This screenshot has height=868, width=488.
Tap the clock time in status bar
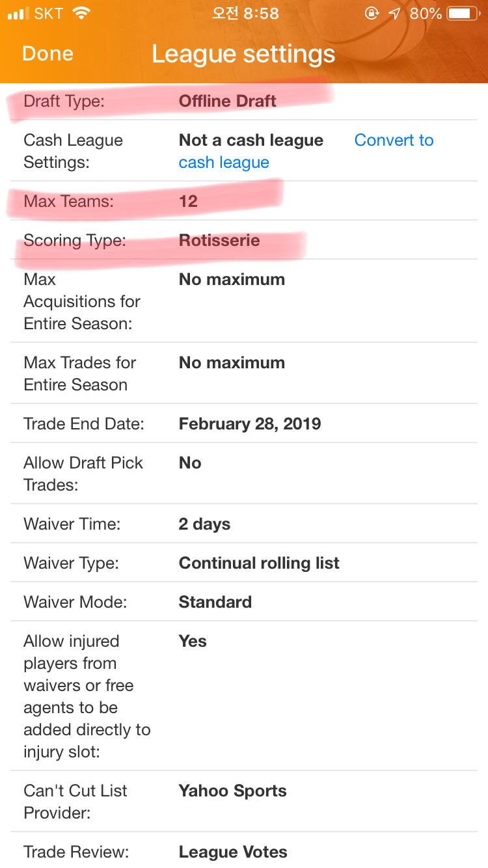point(245,14)
